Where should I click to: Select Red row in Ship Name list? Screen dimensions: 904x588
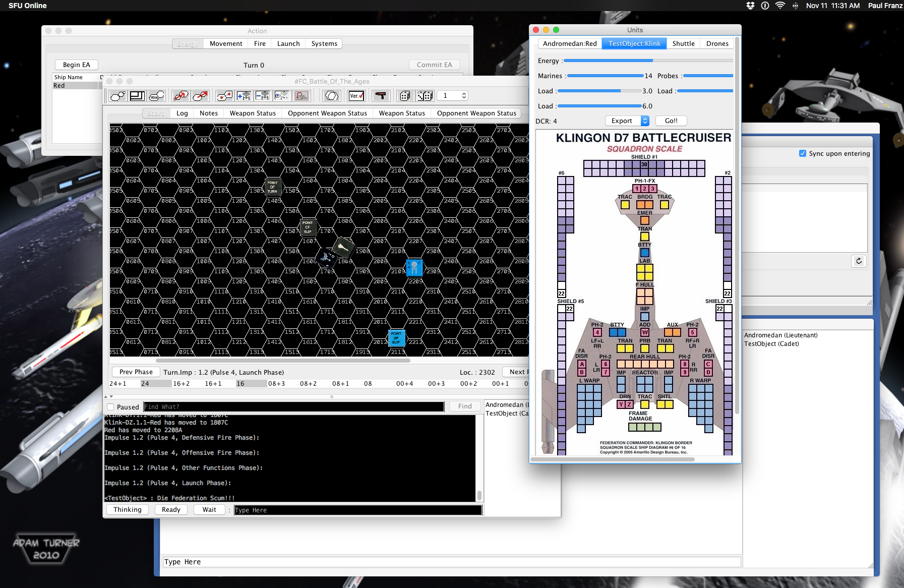(x=76, y=86)
